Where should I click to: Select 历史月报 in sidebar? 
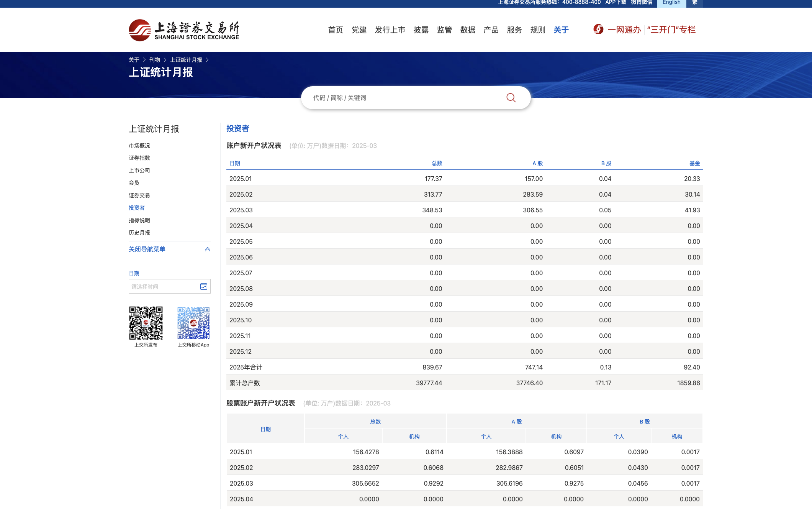click(139, 233)
